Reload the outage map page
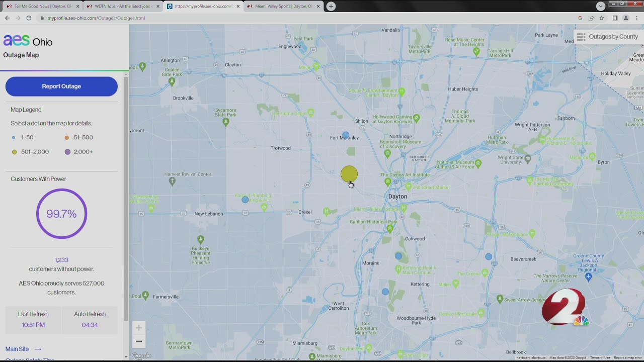This screenshot has height=362, width=644. pyautogui.click(x=29, y=18)
